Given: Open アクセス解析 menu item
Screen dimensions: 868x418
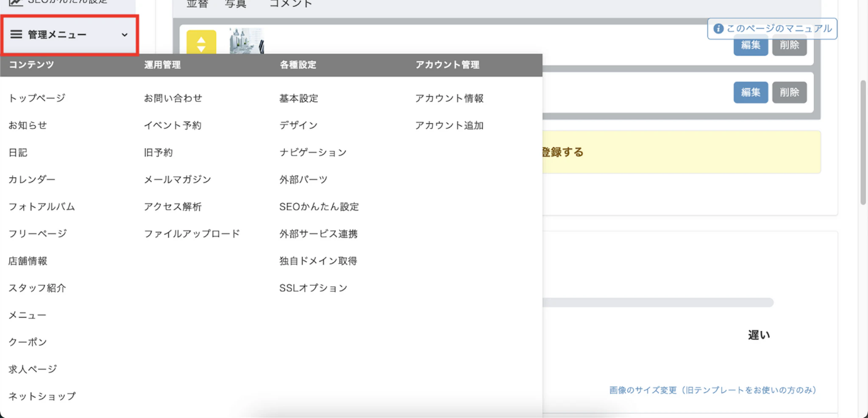Looking at the screenshot, I should [x=172, y=207].
